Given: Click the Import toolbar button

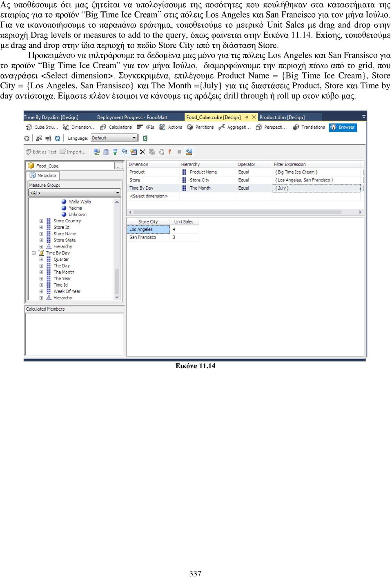Looking at the screenshot, I should point(73,152).
